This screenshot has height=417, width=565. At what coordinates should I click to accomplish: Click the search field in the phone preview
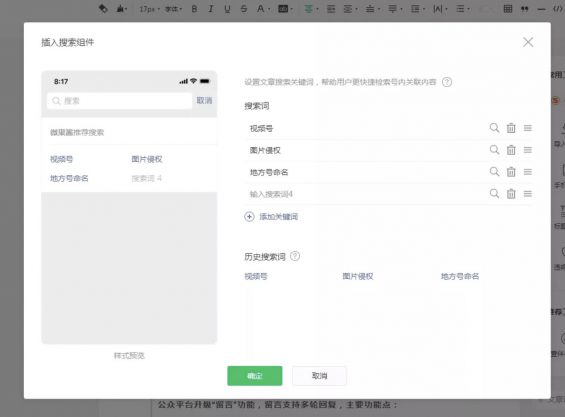pos(119,101)
